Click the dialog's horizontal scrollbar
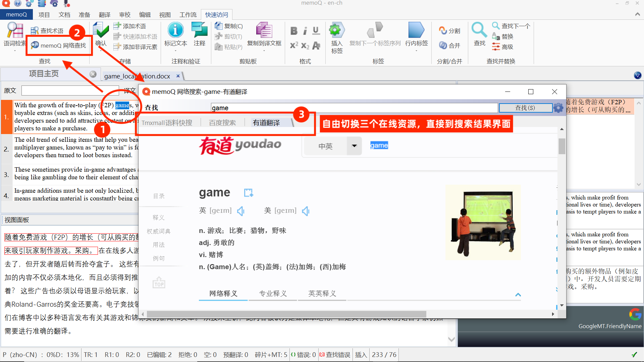Viewport: 644px width, 362px height. click(x=287, y=314)
